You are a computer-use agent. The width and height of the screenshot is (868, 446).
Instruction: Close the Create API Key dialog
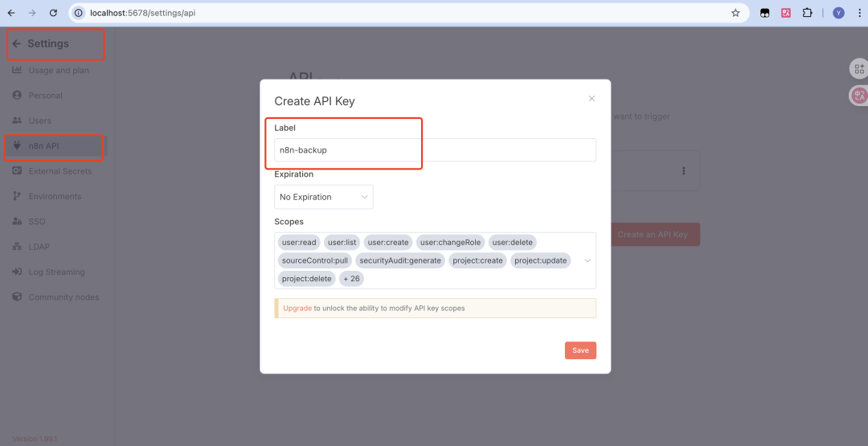tap(592, 99)
